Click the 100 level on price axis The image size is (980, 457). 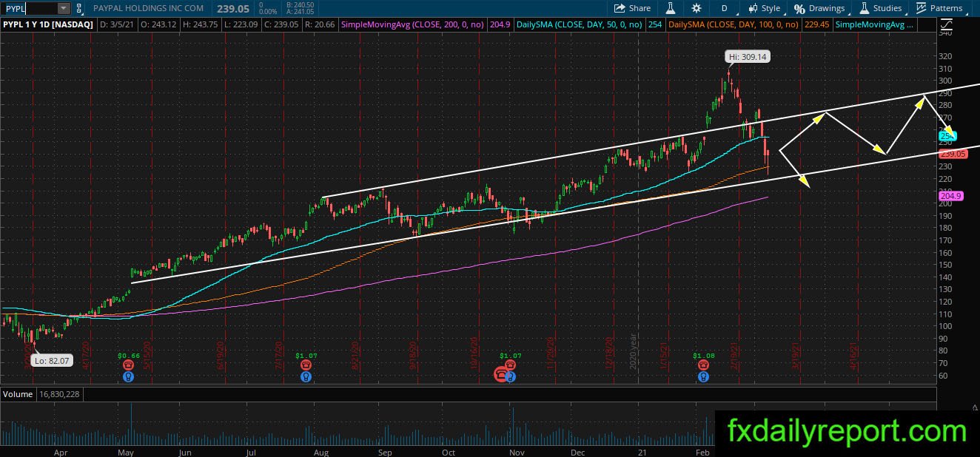tap(945, 326)
